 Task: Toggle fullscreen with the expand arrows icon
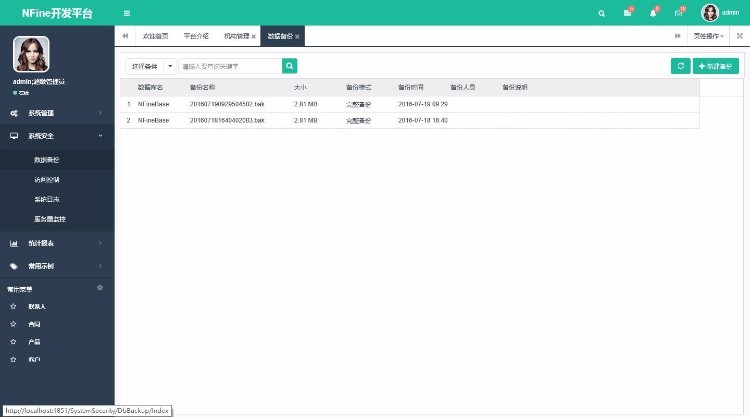click(x=739, y=36)
